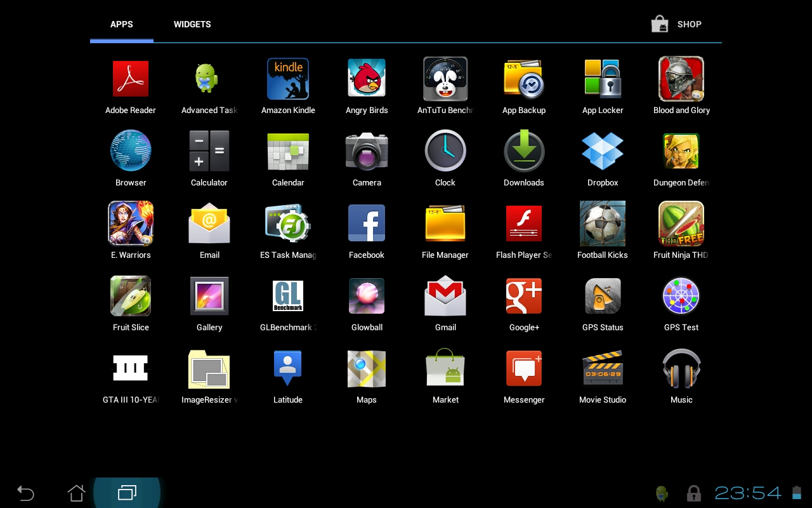Open the Shop button
Viewport: 812px width, 508px height.
[x=677, y=24]
